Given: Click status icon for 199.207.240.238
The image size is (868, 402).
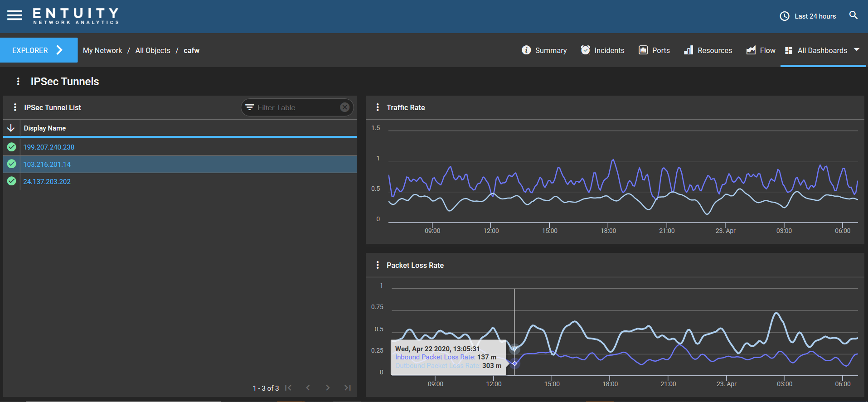Looking at the screenshot, I should [12, 147].
